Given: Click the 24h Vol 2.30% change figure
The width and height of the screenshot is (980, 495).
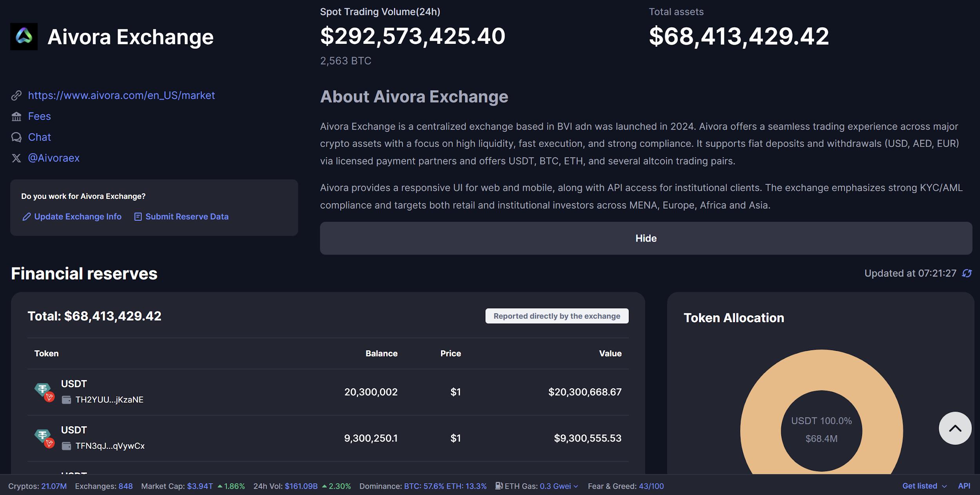Looking at the screenshot, I should click(x=339, y=486).
